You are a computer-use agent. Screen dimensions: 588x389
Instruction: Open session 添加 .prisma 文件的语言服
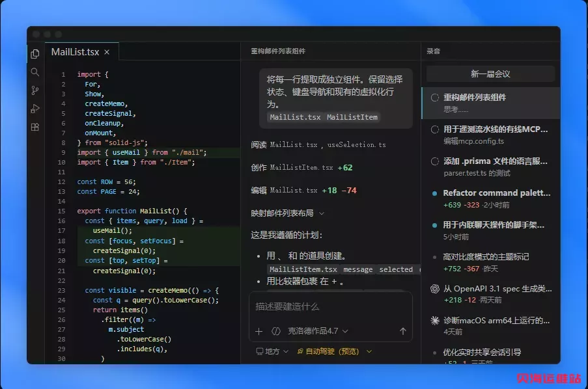(491, 167)
